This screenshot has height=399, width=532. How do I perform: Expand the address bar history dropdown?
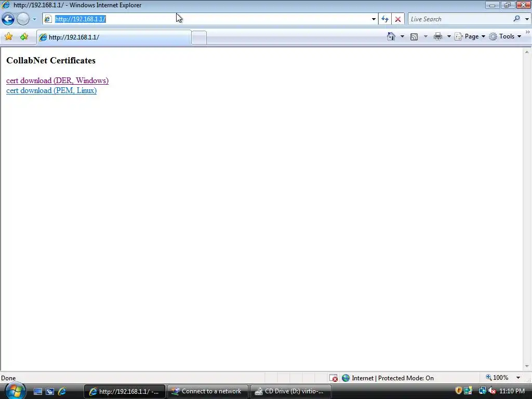point(374,19)
